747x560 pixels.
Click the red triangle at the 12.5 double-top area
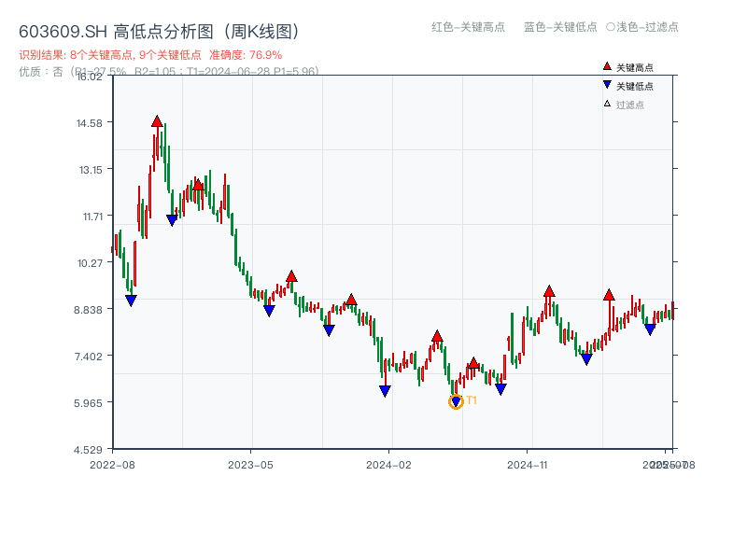[x=197, y=184]
